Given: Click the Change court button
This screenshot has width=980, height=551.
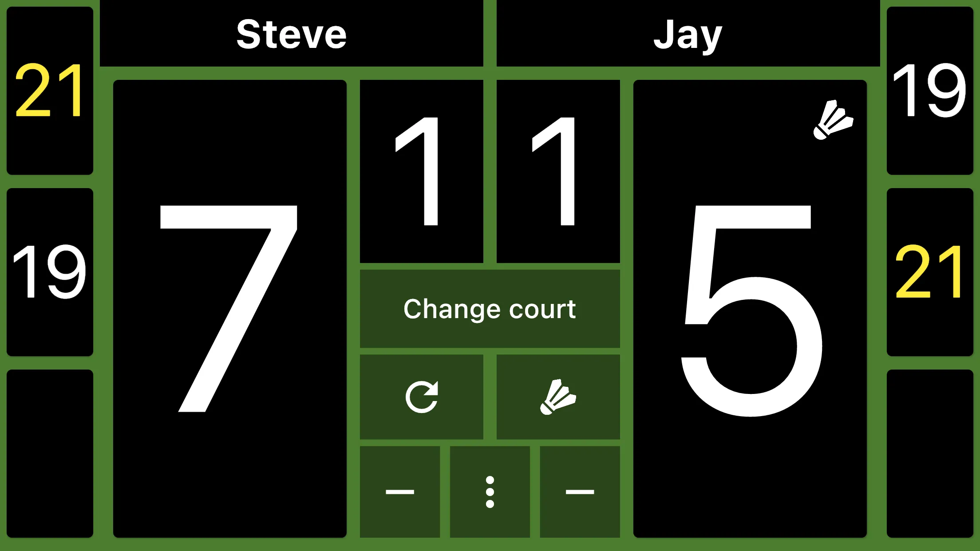Looking at the screenshot, I should (x=489, y=309).
